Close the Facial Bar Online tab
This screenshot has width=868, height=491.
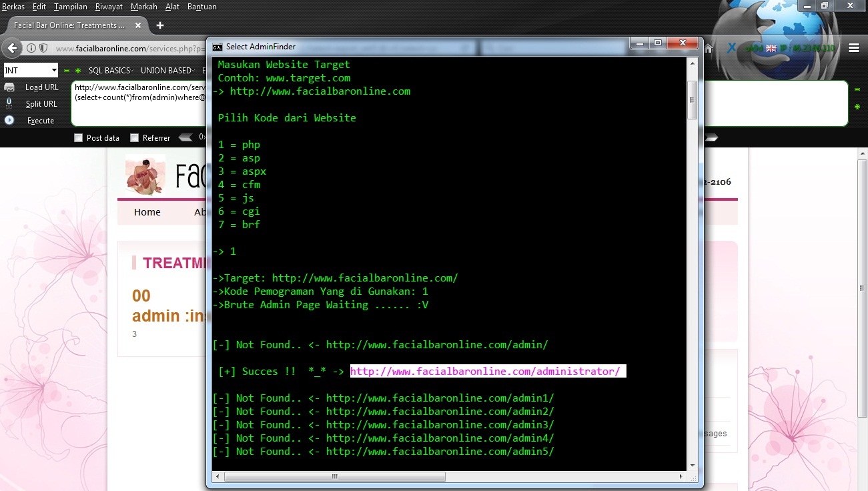point(138,25)
